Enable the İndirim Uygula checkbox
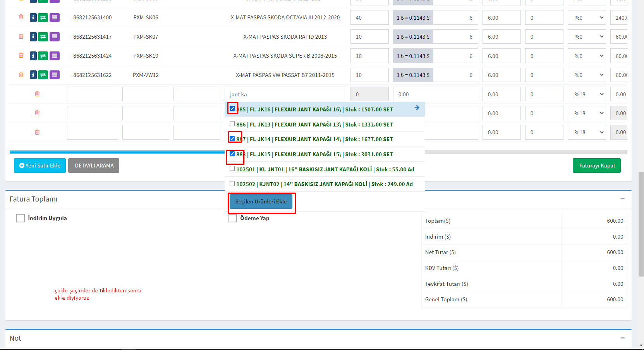Image resolution: width=644 pixels, height=350 pixels. (21, 218)
